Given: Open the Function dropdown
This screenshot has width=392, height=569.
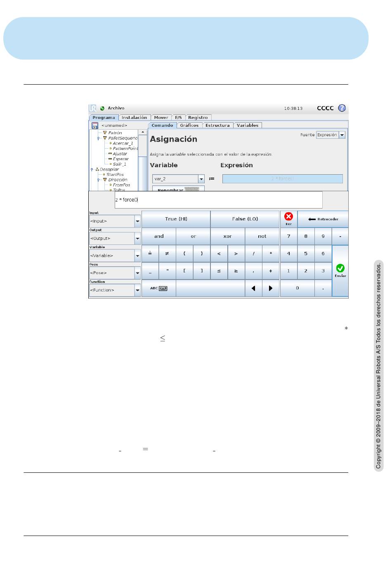Looking at the screenshot, I should tap(115, 290).
